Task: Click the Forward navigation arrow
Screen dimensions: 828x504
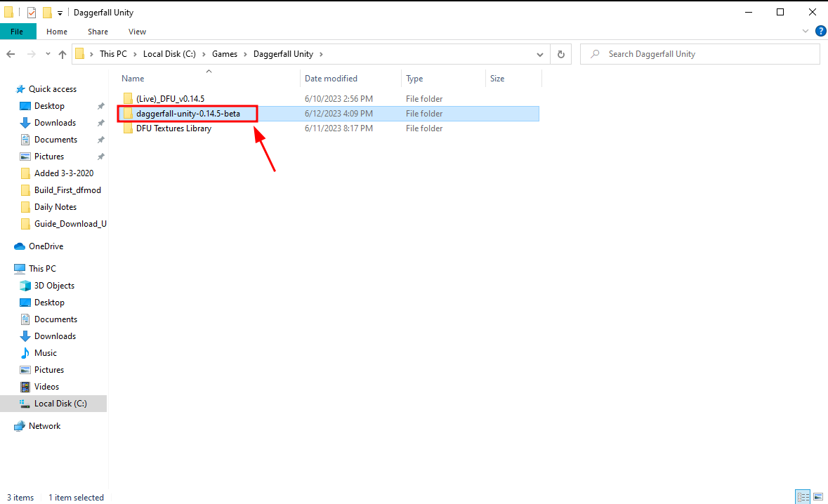Action: [x=31, y=54]
